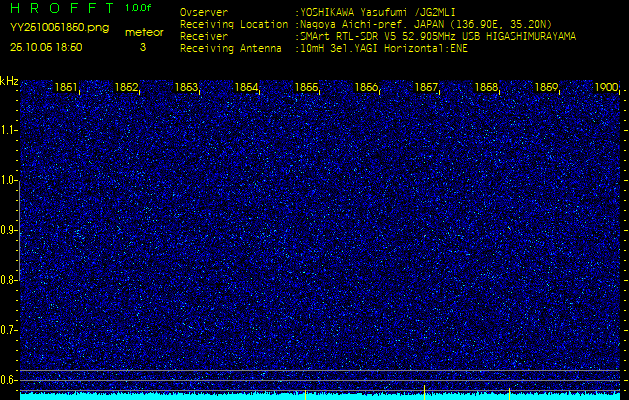The height and width of the screenshot is (400, 629).
Task: Select the 1857 time tick label
Action: coord(427,88)
